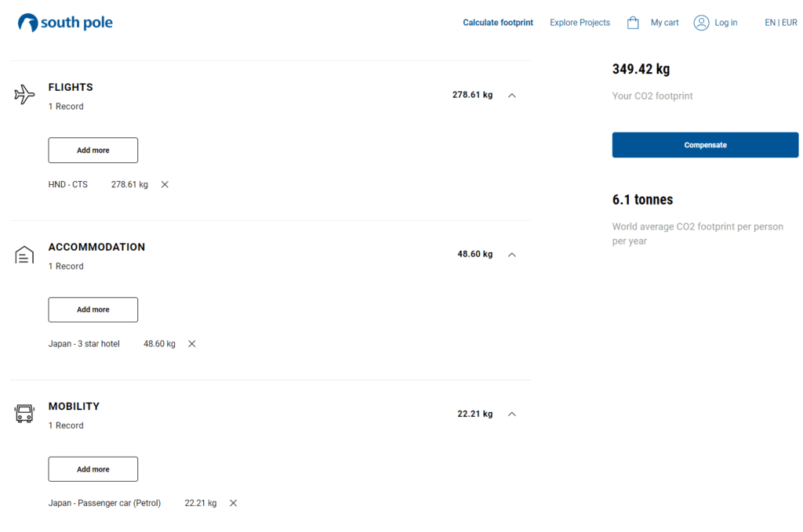This screenshot has height=532, width=803.
Task: Go to Explore Projects
Action: (580, 23)
